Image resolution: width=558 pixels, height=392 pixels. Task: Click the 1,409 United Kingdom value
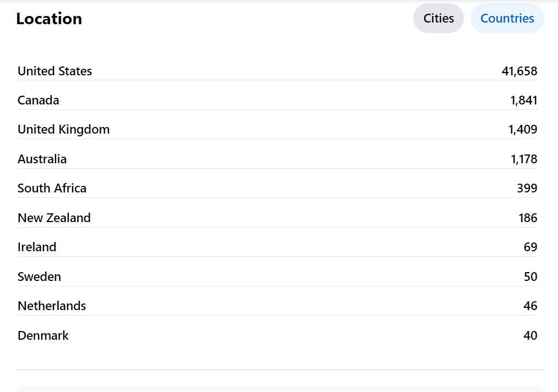point(523,129)
